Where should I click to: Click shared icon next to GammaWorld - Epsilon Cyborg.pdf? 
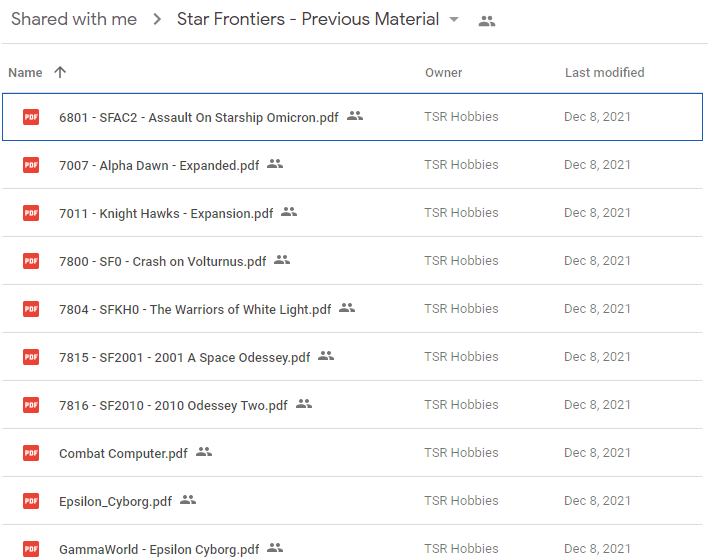275,548
